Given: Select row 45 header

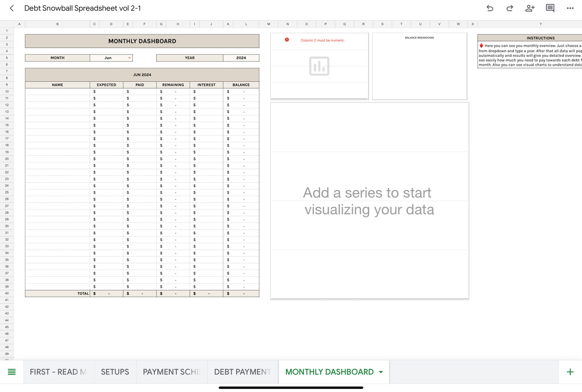Looking at the screenshot, I should pos(7,327).
